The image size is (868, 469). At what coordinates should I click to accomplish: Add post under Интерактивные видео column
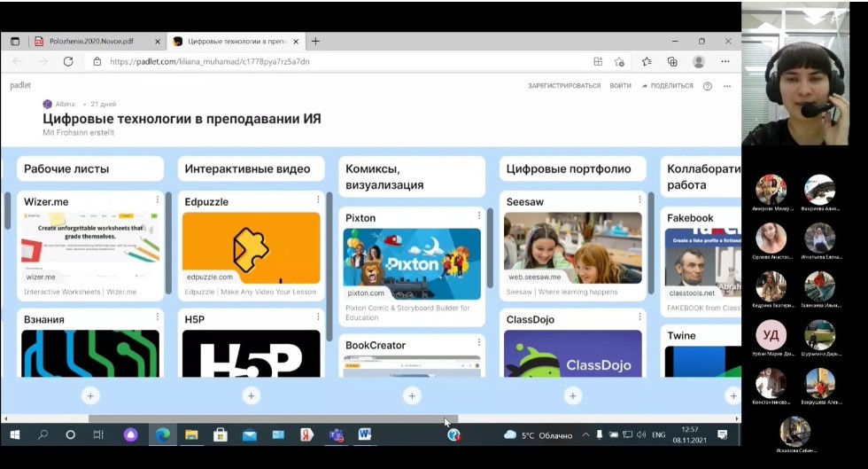point(252,395)
